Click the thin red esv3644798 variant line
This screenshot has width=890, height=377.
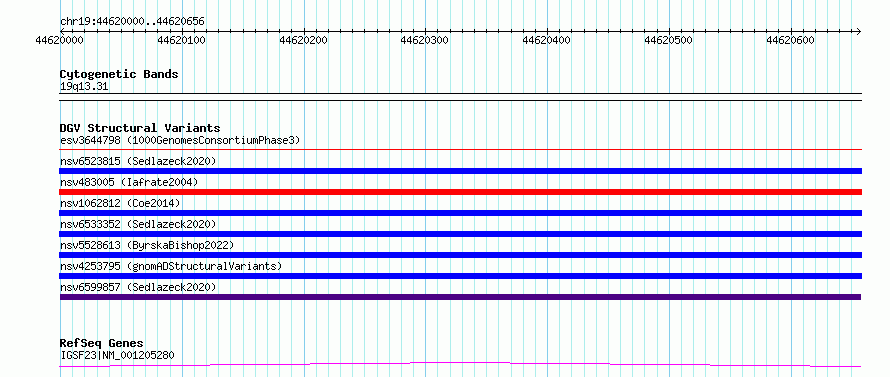tap(460, 150)
